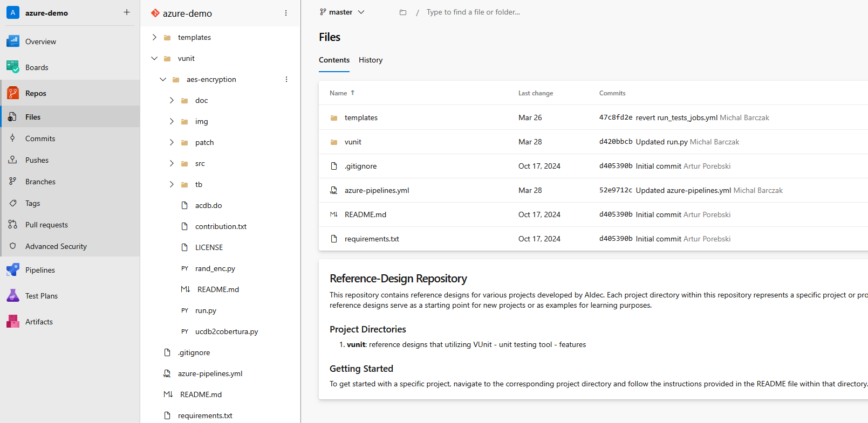Open commit 52e9712c link
The image size is (868, 423).
tap(616, 190)
